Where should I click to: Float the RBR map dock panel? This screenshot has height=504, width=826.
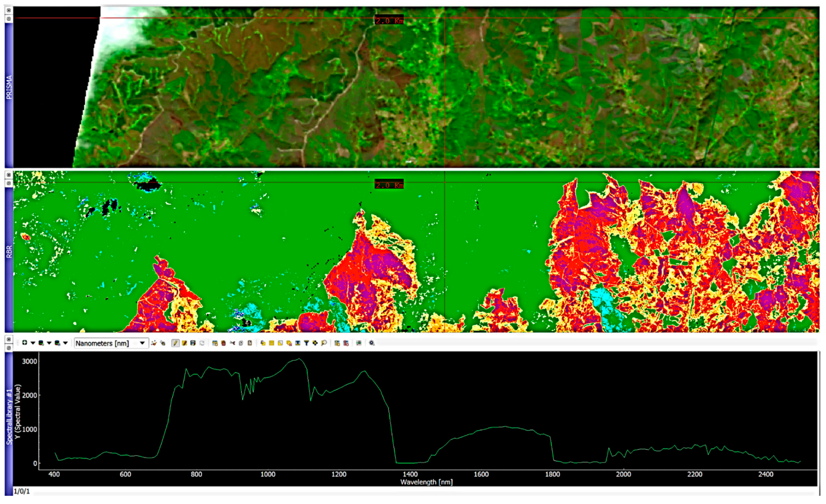click(x=9, y=183)
